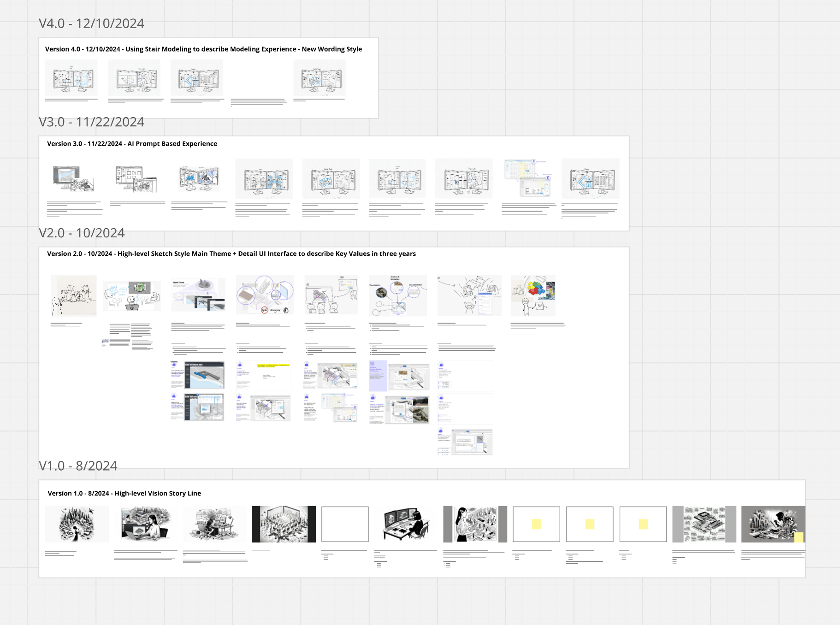Screen dimensions: 840x625
Task: Open the third thumbnail in Version 3.0 frame
Action: tap(199, 179)
